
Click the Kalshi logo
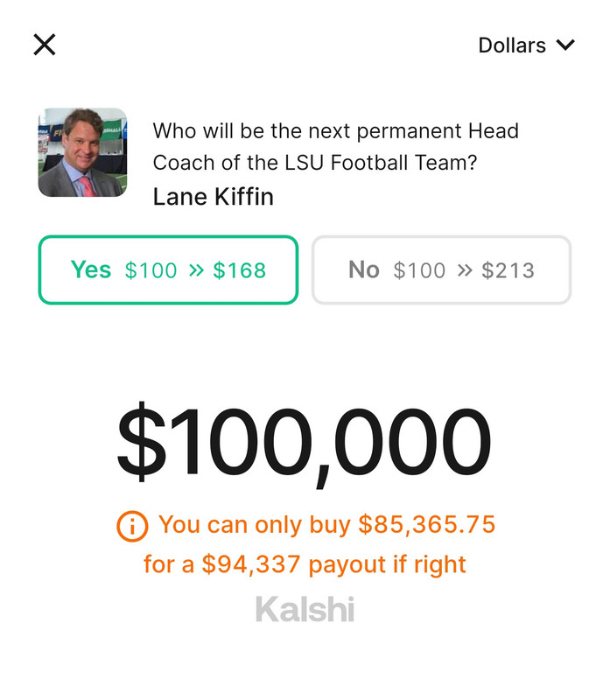(305, 609)
